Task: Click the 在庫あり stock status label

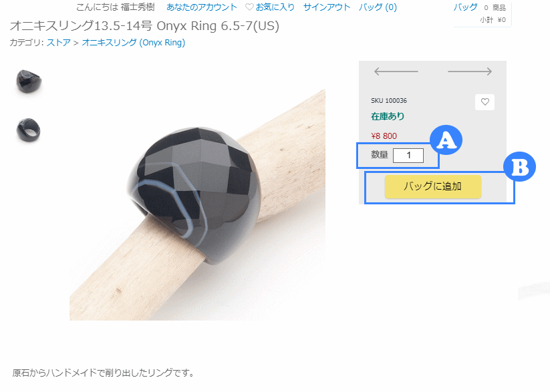Action: (x=388, y=116)
